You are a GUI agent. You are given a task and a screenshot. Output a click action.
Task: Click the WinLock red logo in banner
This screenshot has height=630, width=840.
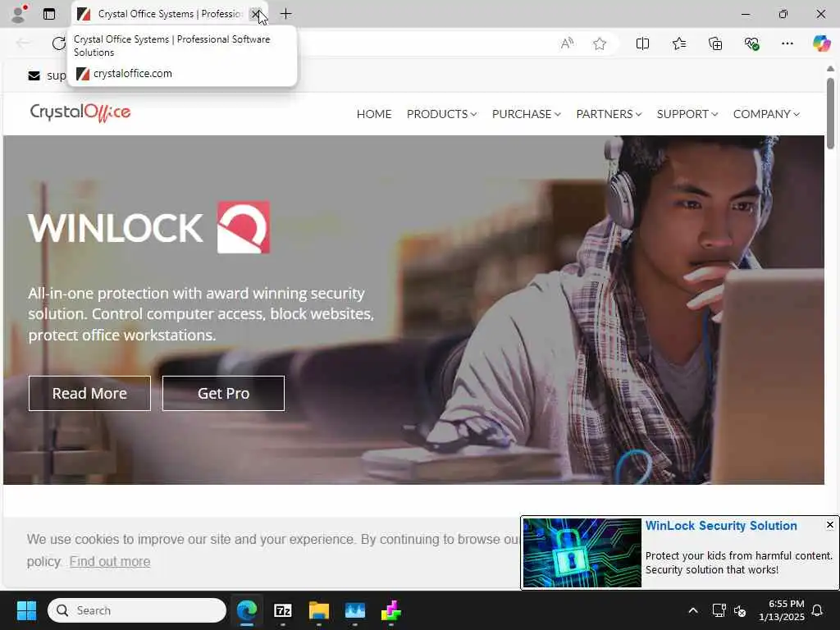tap(243, 227)
